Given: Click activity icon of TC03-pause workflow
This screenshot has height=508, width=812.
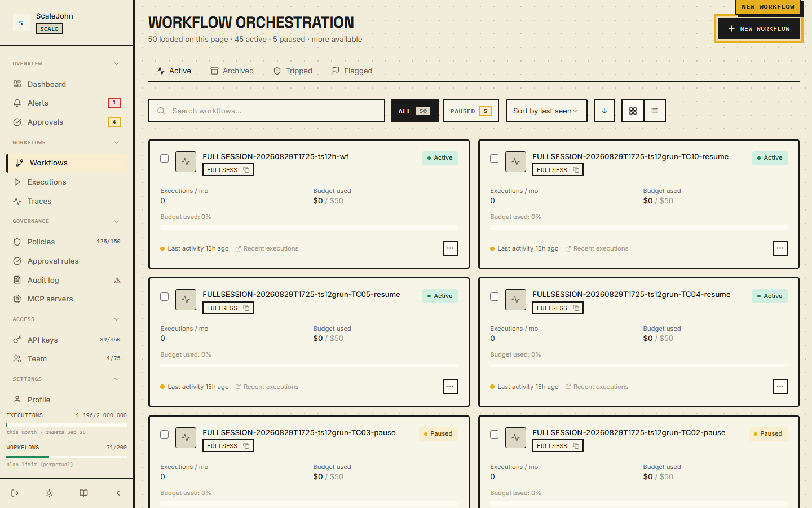Looking at the screenshot, I should click(x=186, y=437).
